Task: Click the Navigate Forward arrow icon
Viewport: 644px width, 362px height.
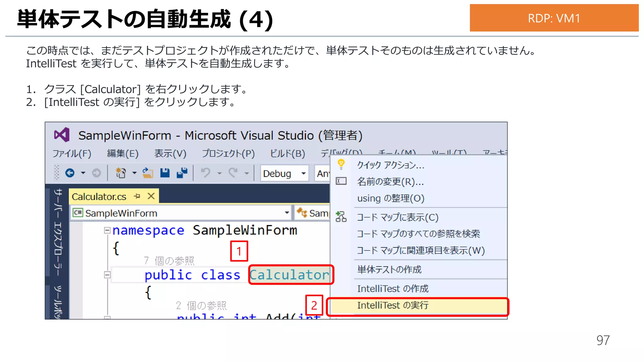Action: pos(97,173)
